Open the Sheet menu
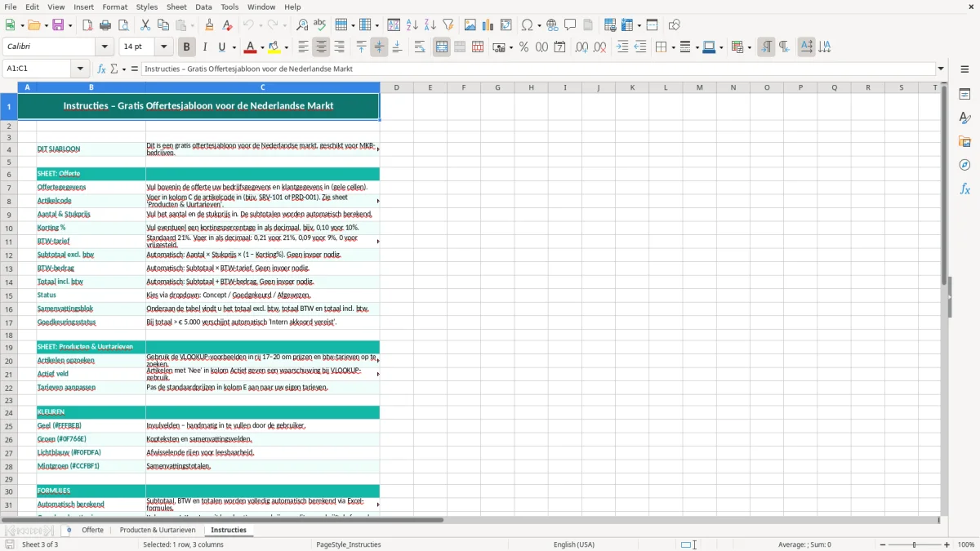Image resolution: width=980 pixels, height=551 pixels. point(176,7)
